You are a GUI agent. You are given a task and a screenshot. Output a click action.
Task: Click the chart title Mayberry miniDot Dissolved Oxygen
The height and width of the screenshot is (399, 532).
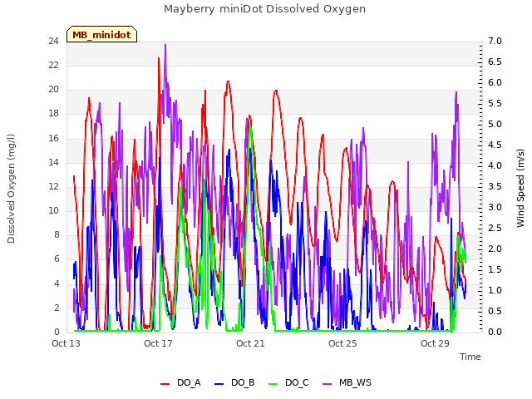point(264,9)
